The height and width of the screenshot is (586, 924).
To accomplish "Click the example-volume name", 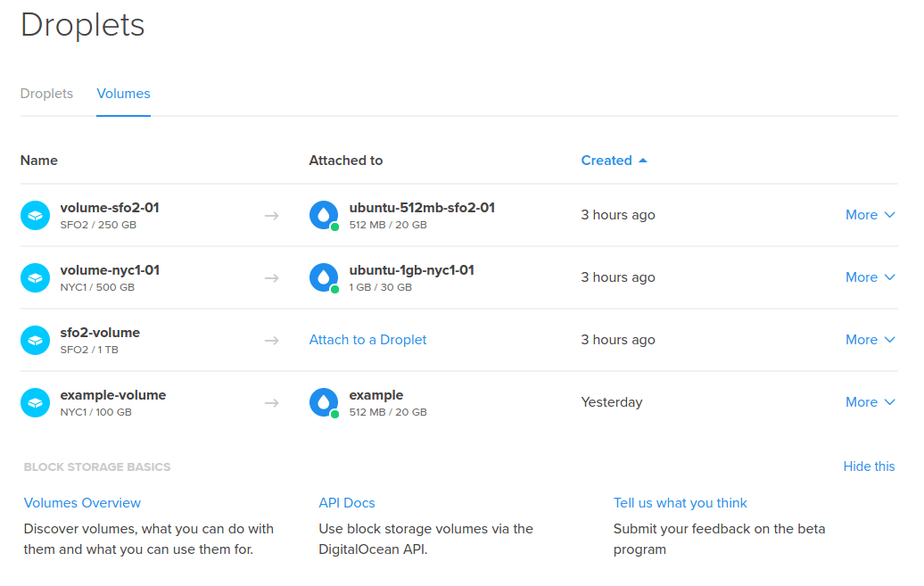I will pos(113,395).
